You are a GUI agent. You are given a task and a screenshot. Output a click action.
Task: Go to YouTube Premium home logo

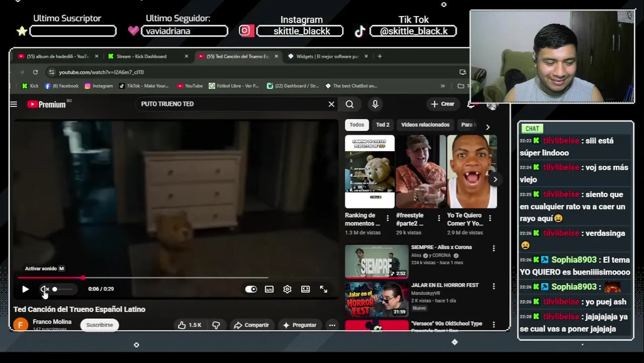coord(46,104)
